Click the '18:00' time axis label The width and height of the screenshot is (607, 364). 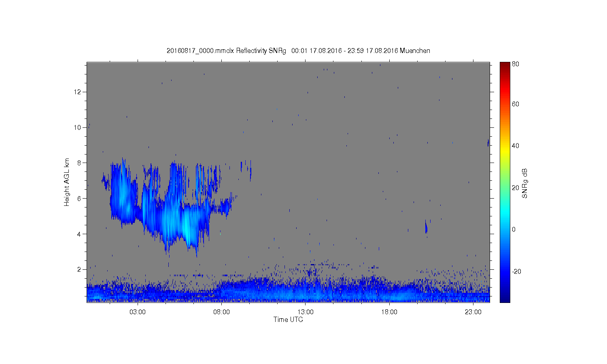click(389, 312)
